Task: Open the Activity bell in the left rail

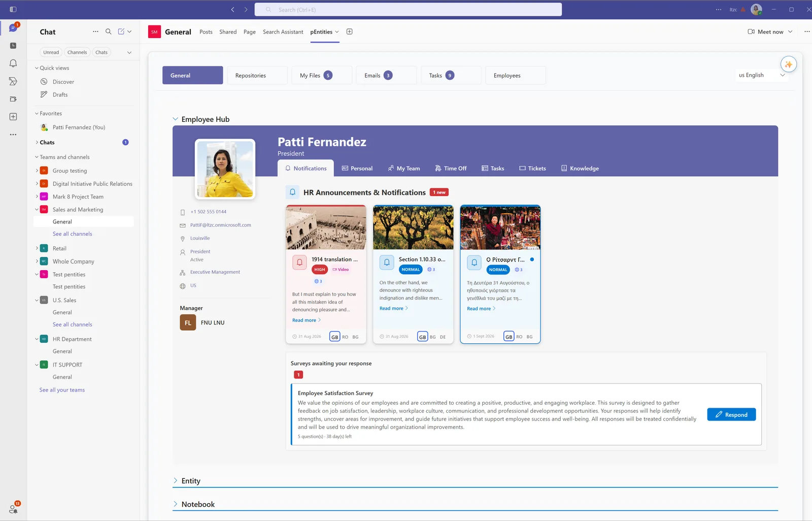Action: (x=13, y=63)
